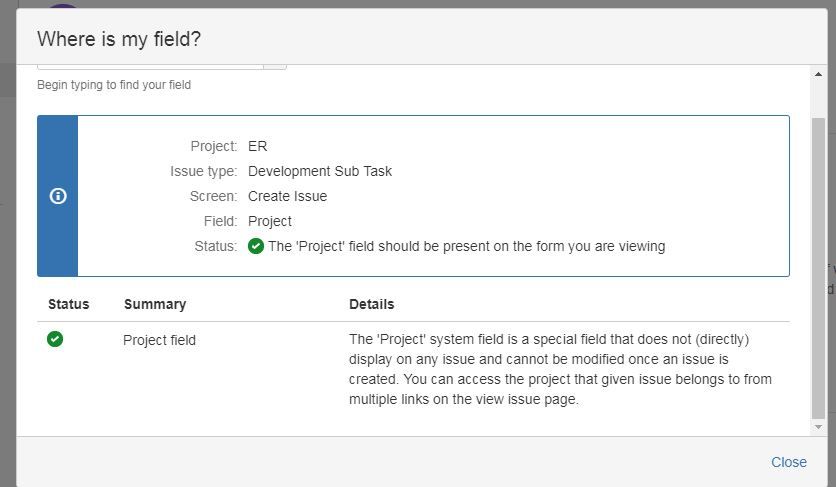Click the 'should be present' status message text

(x=466, y=246)
